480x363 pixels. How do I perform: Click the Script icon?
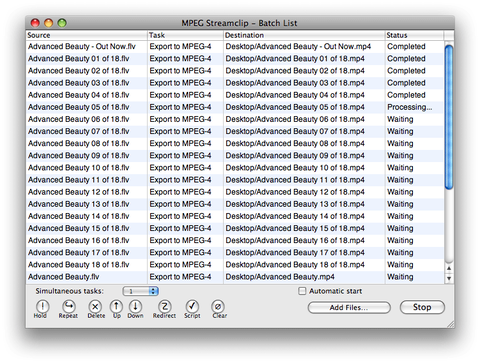[x=192, y=306]
